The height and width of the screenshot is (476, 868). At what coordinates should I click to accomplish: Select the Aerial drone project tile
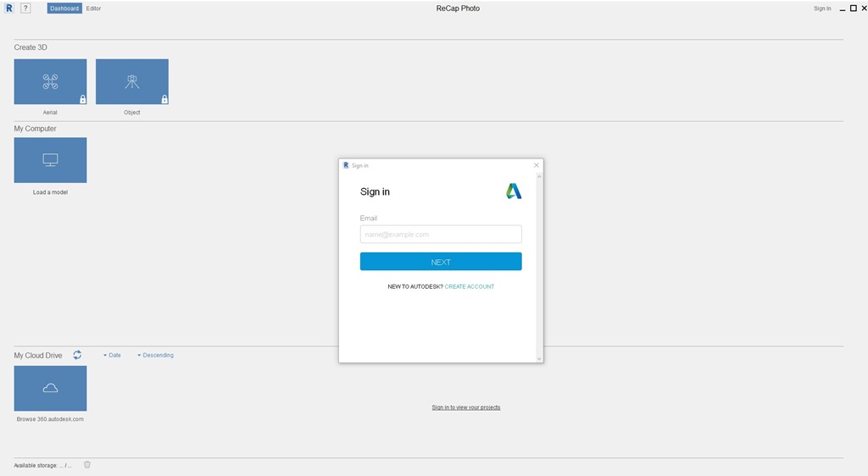[x=50, y=81]
